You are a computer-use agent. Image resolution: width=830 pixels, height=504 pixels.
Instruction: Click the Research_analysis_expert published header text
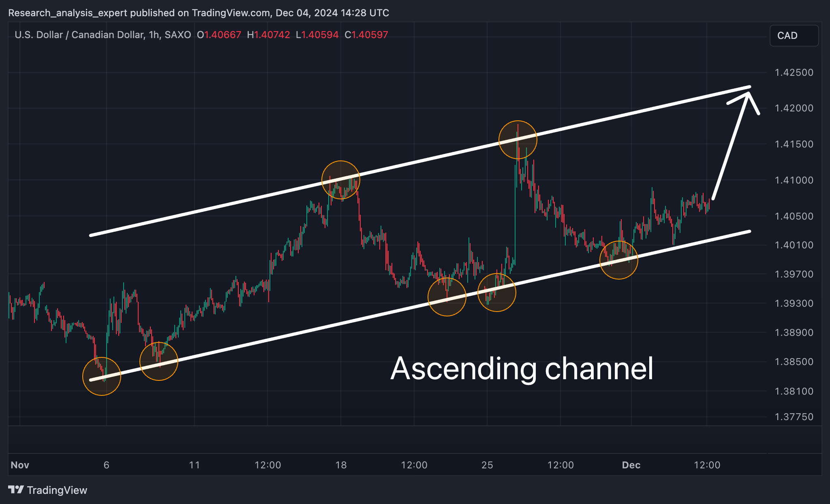[199, 13]
